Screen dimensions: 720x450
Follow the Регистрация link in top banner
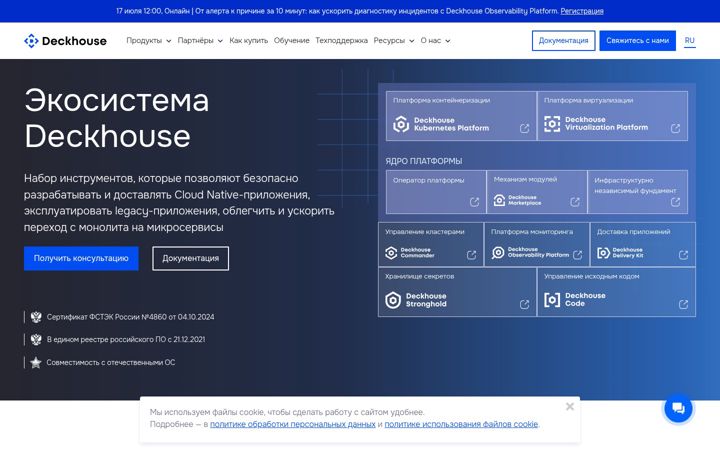[582, 11]
